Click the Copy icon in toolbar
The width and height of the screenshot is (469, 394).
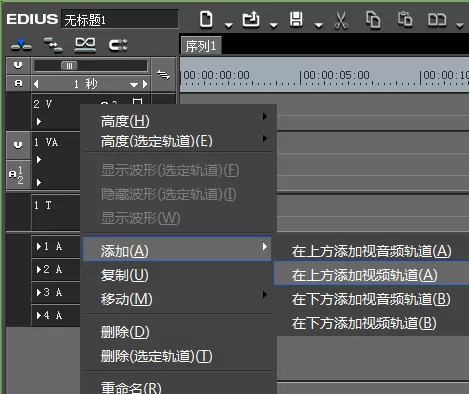373,19
